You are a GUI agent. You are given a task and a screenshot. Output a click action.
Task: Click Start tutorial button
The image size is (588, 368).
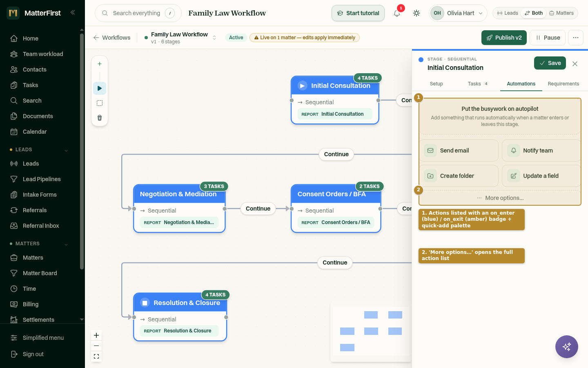(358, 13)
